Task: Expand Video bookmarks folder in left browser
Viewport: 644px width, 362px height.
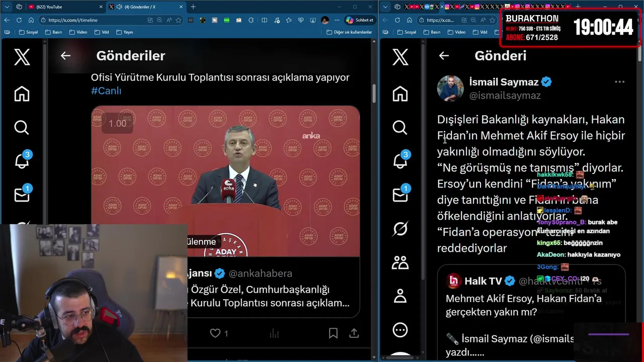Action: pos(78,32)
